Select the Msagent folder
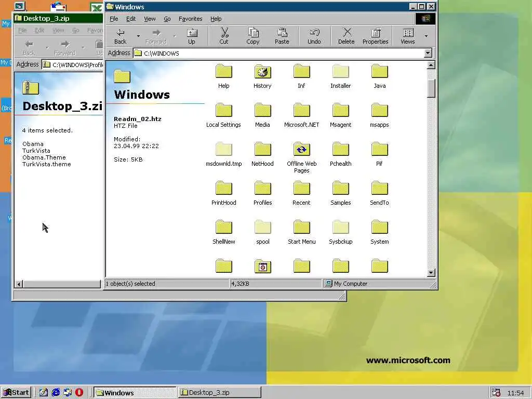 point(341,115)
